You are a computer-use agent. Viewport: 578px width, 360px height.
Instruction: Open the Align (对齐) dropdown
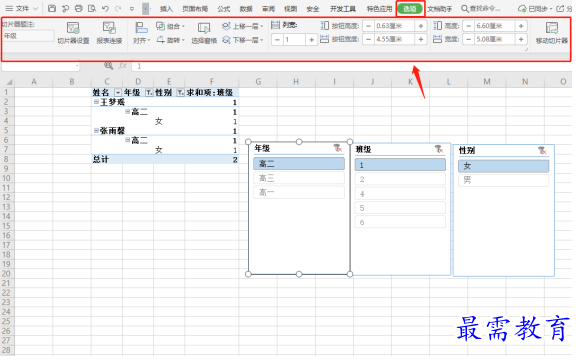click(141, 33)
